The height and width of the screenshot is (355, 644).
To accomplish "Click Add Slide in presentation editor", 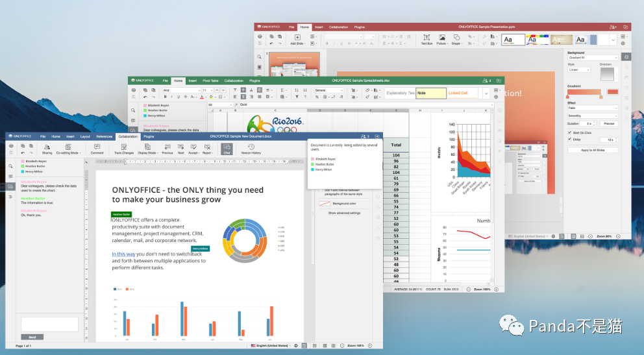I will tap(297, 40).
